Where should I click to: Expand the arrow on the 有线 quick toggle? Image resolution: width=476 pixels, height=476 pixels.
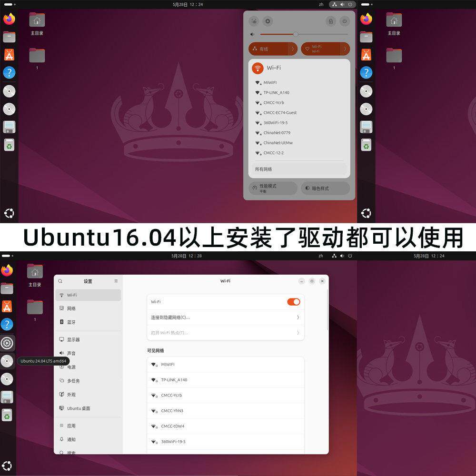click(293, 49)
